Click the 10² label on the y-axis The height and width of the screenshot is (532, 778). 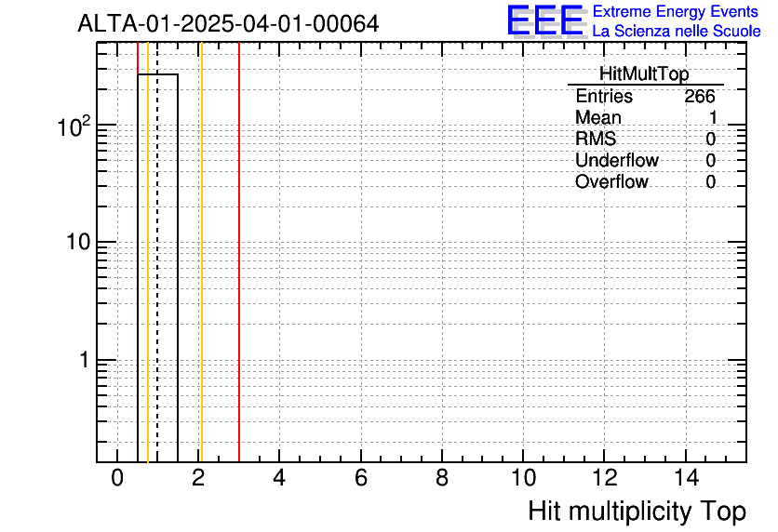(74, 126)
